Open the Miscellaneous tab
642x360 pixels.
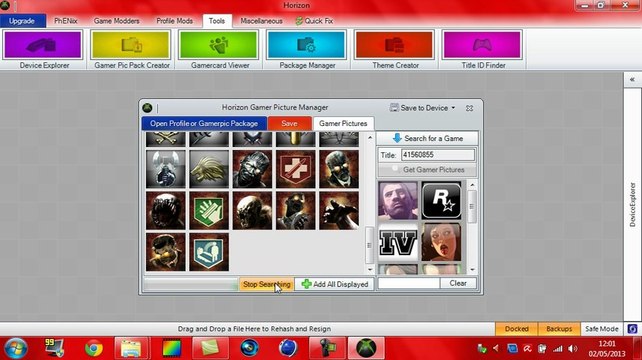[261, 21]
